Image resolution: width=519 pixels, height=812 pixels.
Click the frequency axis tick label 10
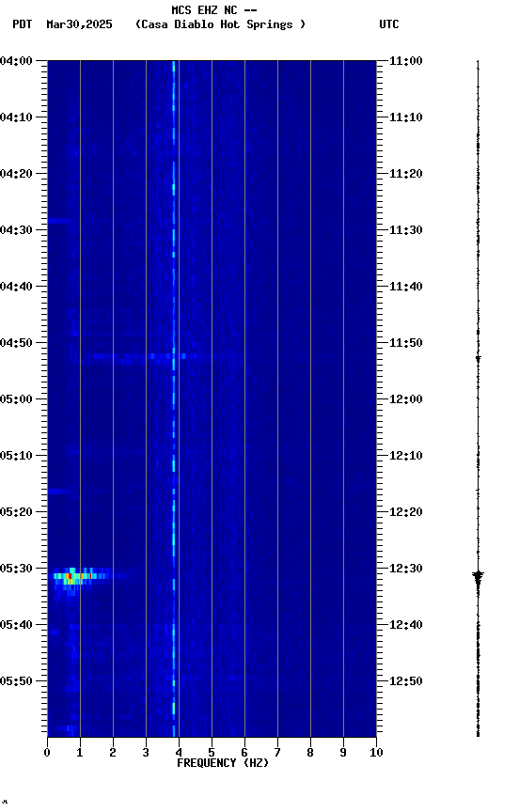click(x=376, y=753)
